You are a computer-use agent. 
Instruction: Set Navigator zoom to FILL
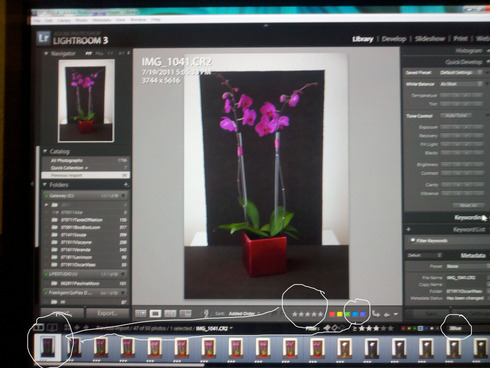click(x=99, y=53)
